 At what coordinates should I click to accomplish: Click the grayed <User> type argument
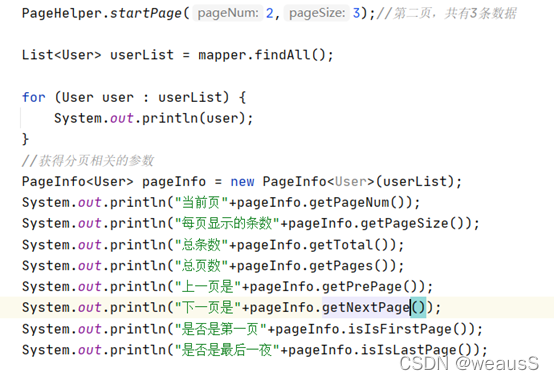point(351,182)
